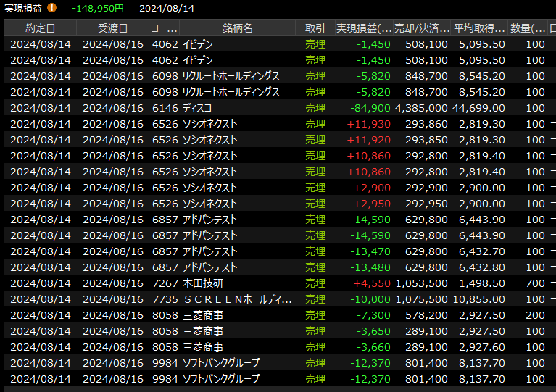556x392 pixels.
Task: Sort by the 受渡日 column header
Action: [x=112, y=28]
